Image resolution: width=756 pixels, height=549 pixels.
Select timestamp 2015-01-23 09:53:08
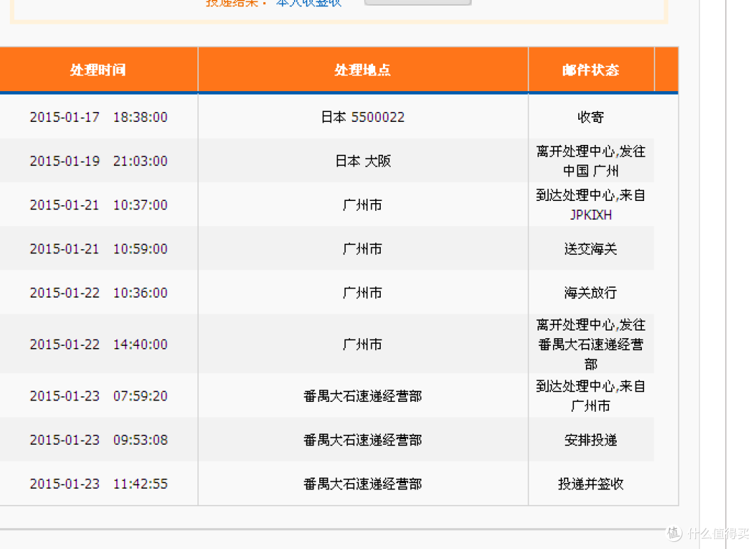tap(99, 440)
